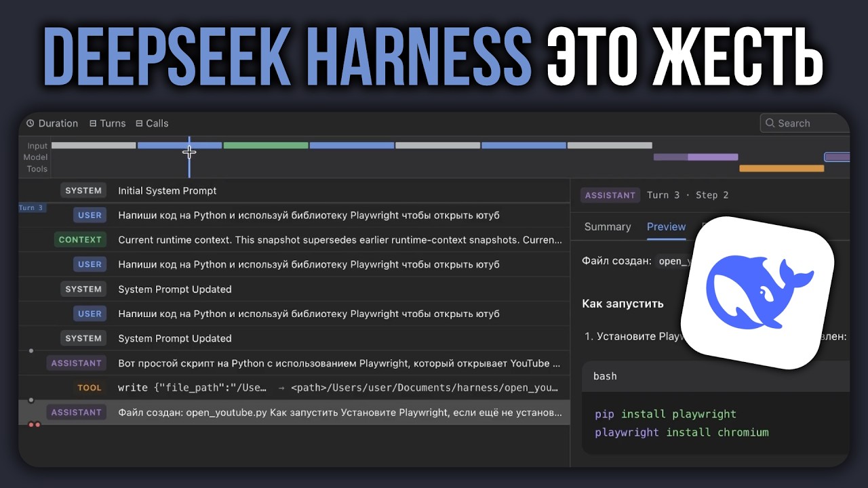This screenshot has width=868, height=488.
Task: Click the red status dots beside last row
Action: 34,425
